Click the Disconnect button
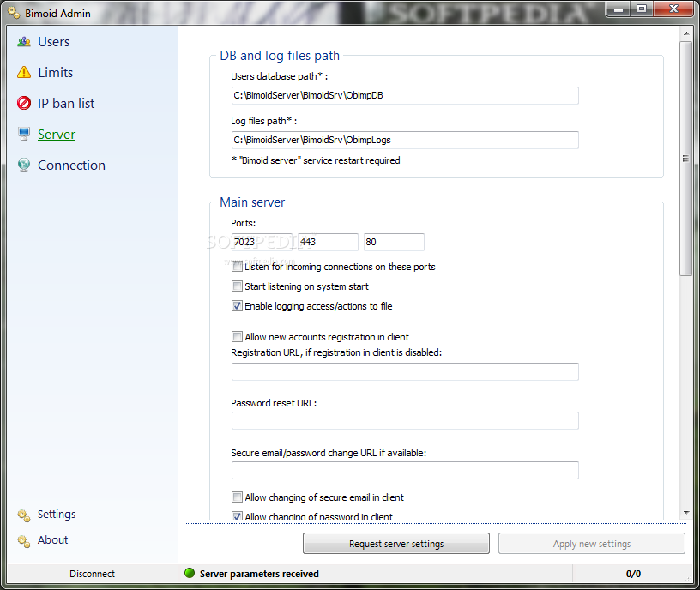This screenshot has width=700, height=590. 92,574
